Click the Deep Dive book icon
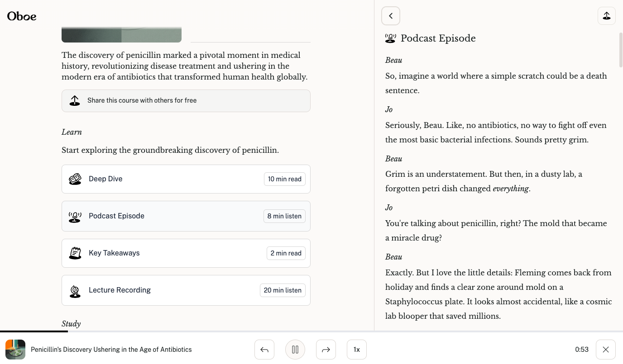Screen dimensions: 623x364 pyautogui.click(x=75, y=179)
